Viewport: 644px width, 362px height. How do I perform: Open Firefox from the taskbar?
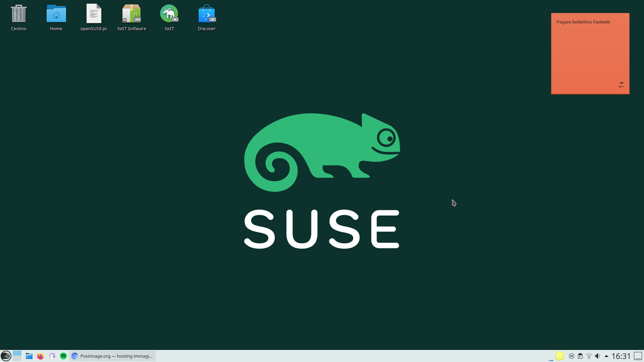tap(40, 356)
